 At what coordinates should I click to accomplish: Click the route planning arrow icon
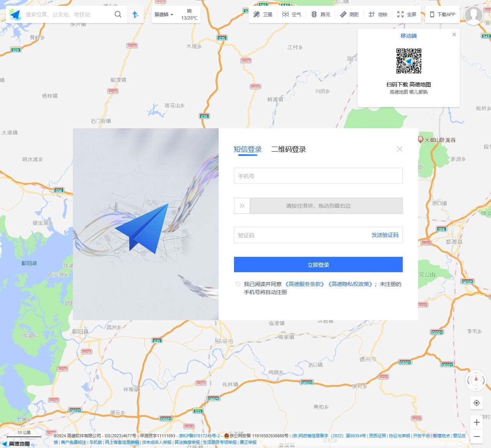tap(135, 14)
